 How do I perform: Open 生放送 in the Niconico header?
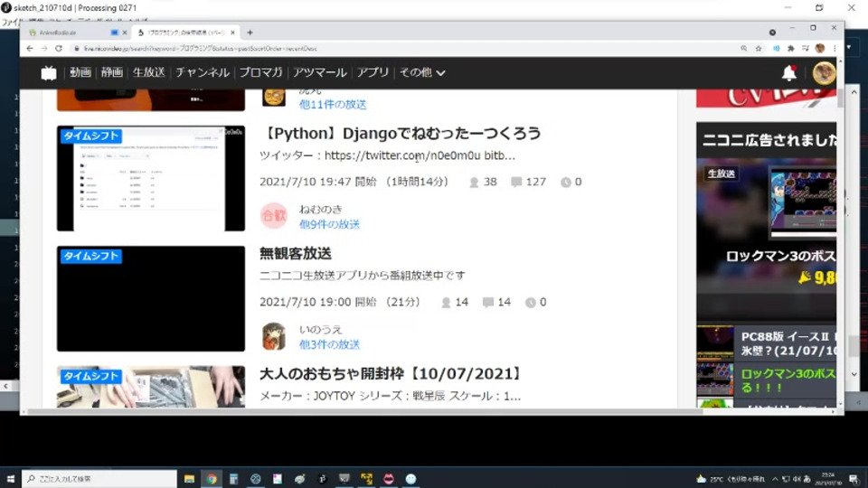(x=149, y=72)
